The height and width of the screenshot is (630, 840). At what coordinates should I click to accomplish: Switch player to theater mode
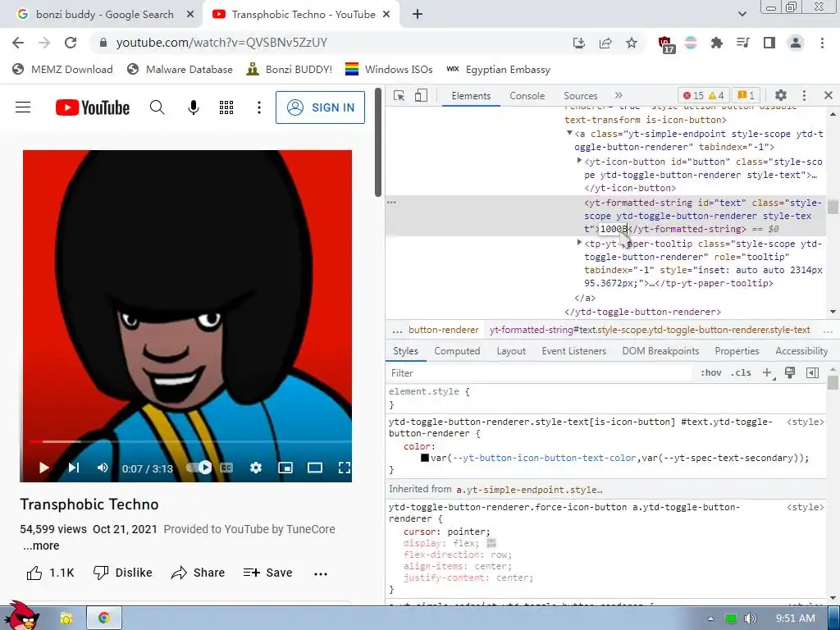tap(315, 468)
